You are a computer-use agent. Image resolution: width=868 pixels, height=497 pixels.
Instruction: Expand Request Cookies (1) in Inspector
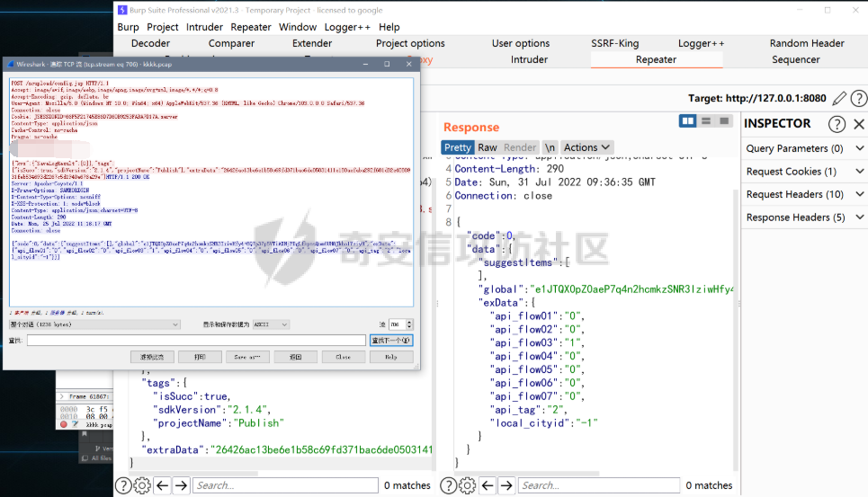point(805,172)
